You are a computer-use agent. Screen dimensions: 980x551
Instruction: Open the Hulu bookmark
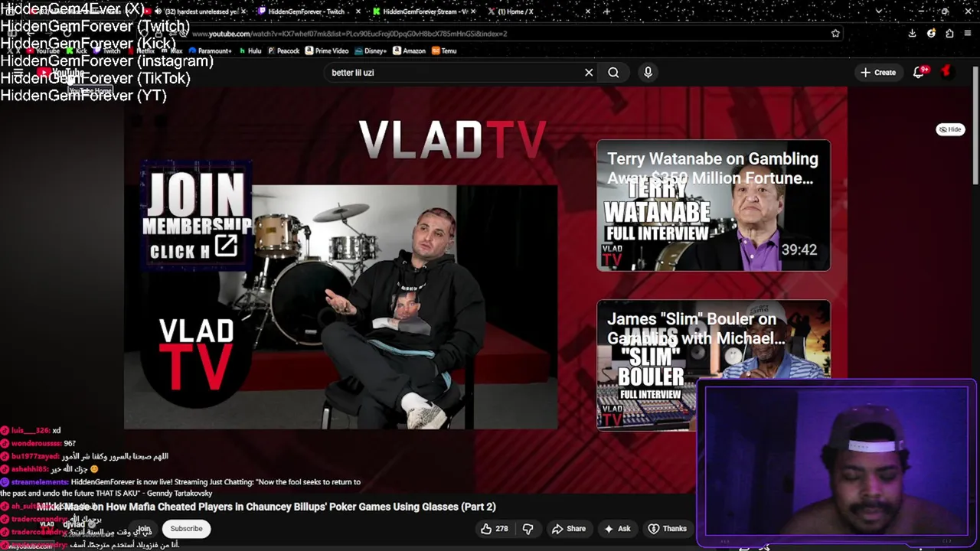(x=250, y=51)
